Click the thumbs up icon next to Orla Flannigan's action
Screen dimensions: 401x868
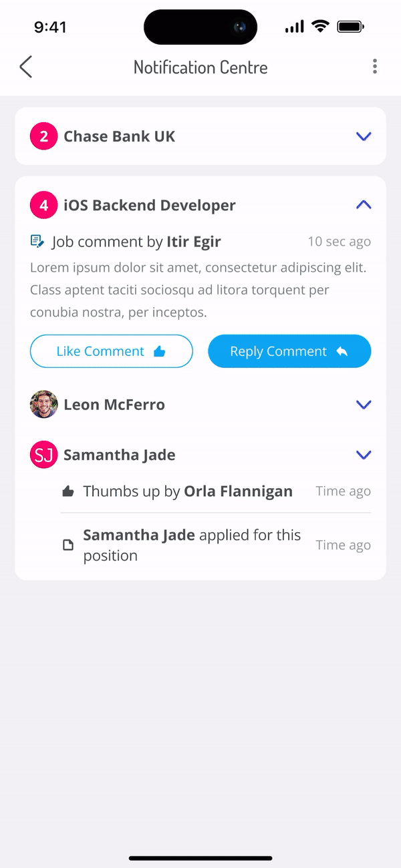pyautogui.click(x=68, y=490)
